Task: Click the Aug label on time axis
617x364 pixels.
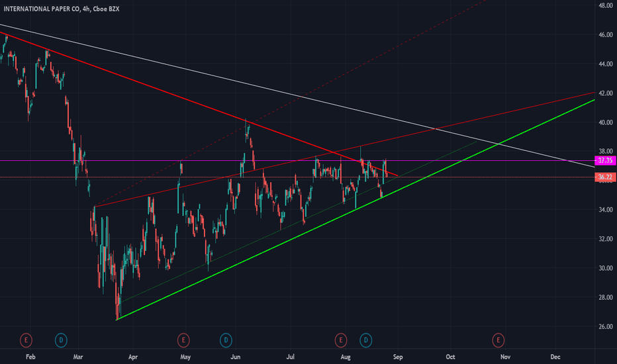Action: pyautogui.click(x=346, y=357)
